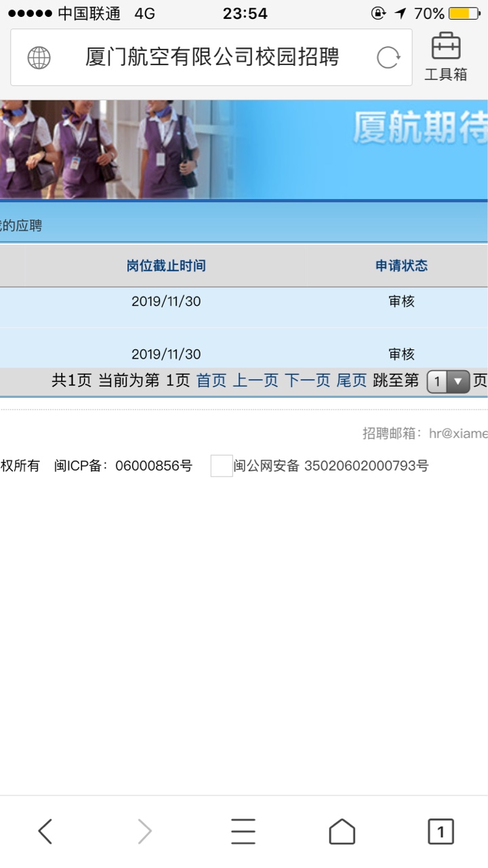The width and height of the screenshot is (488, 868).
Task: Tap the police badge image placeholder
Action: tap(222, 466)
